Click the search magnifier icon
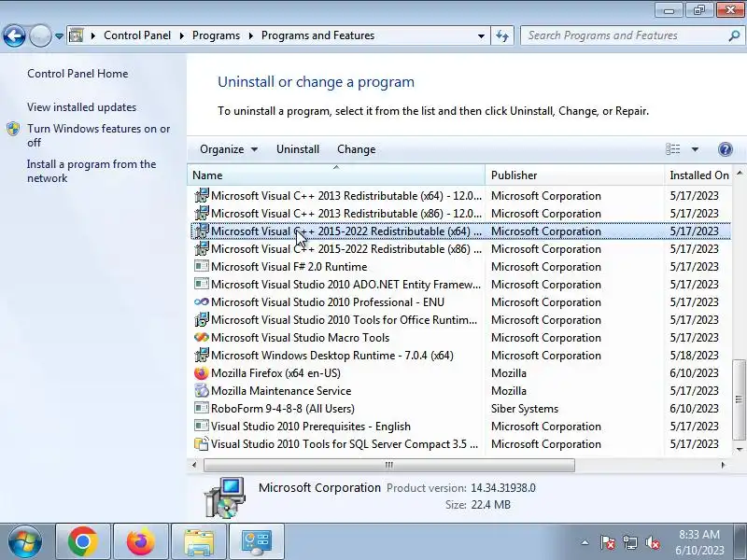747x560 pixels. (734, 35)
